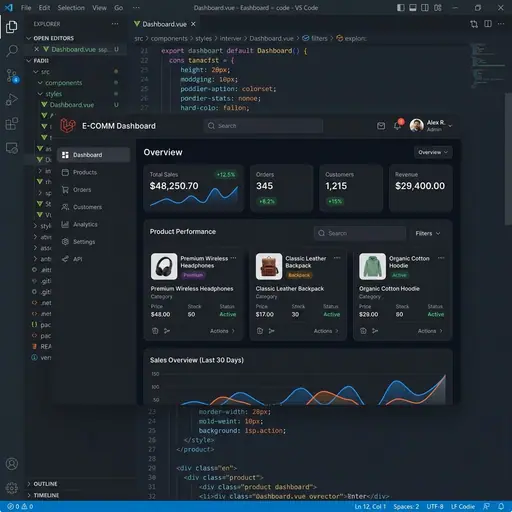Screen dimensions: 512x512
Task: Open Actions for Classic Leather Backpack
Action: point(326,331)
